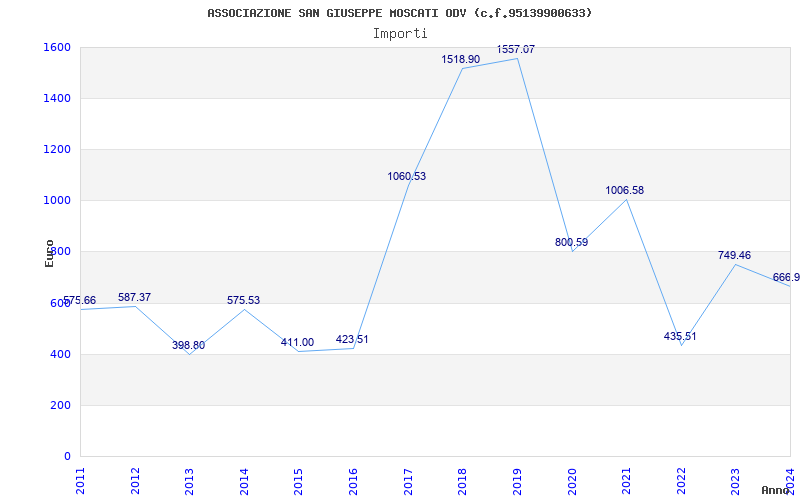Click y-axis value 1600
The height and width of the screenshot is (500, 800).
(x=57, y=47)
